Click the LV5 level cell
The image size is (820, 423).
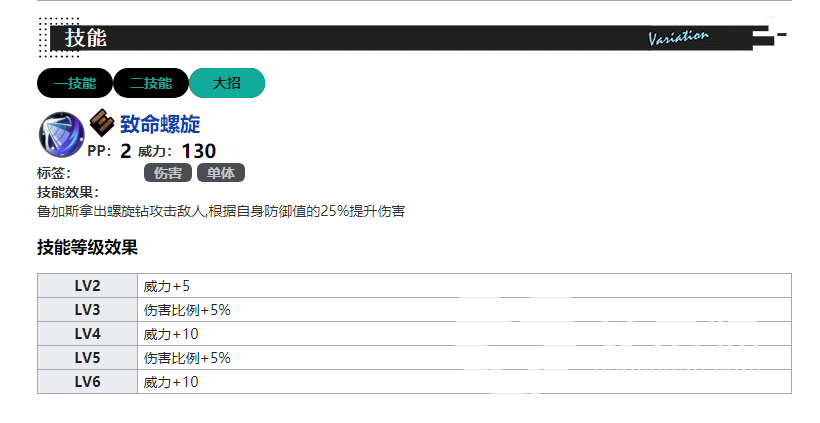coord(88,358)
